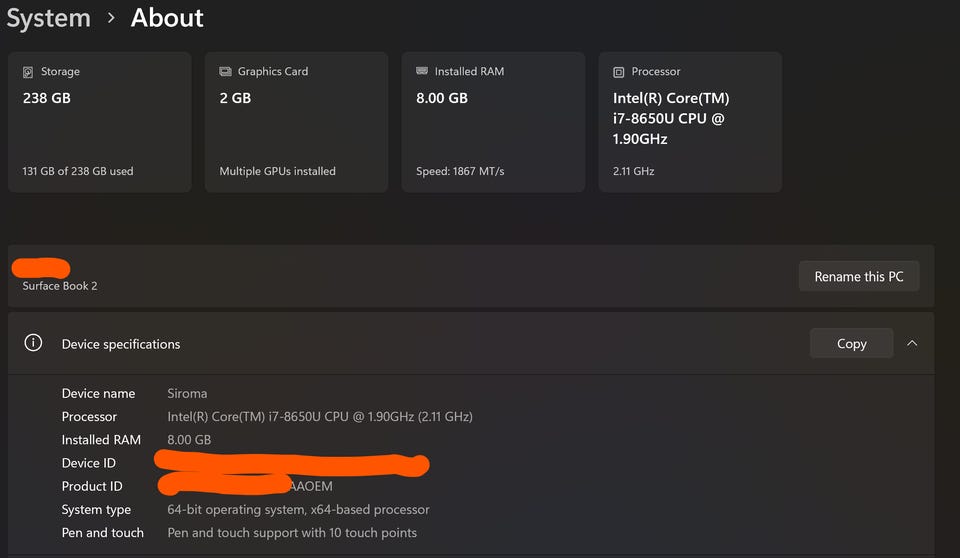960x558 pixels.
Task: Go back to System via breadcrumb
Action: click(x=48, y=18)
